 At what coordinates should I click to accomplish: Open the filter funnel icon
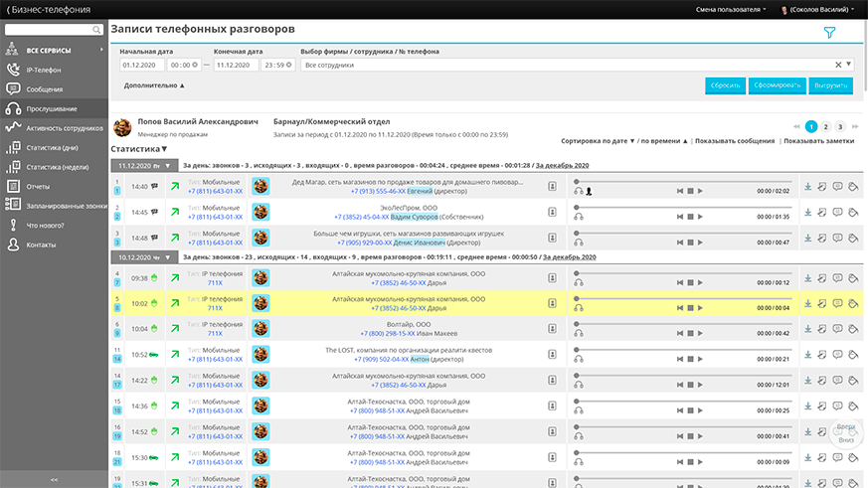coord(829,33)
